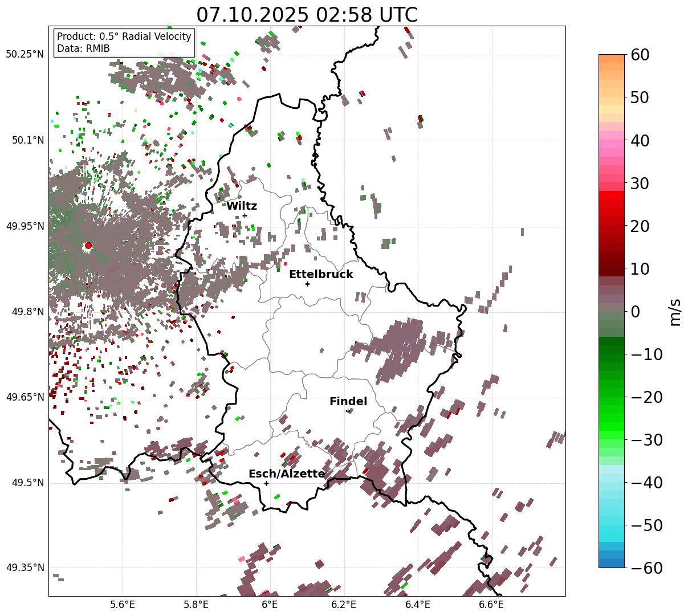
Task: Click the 49.35°N latitude label
Action: pos(25,568)
